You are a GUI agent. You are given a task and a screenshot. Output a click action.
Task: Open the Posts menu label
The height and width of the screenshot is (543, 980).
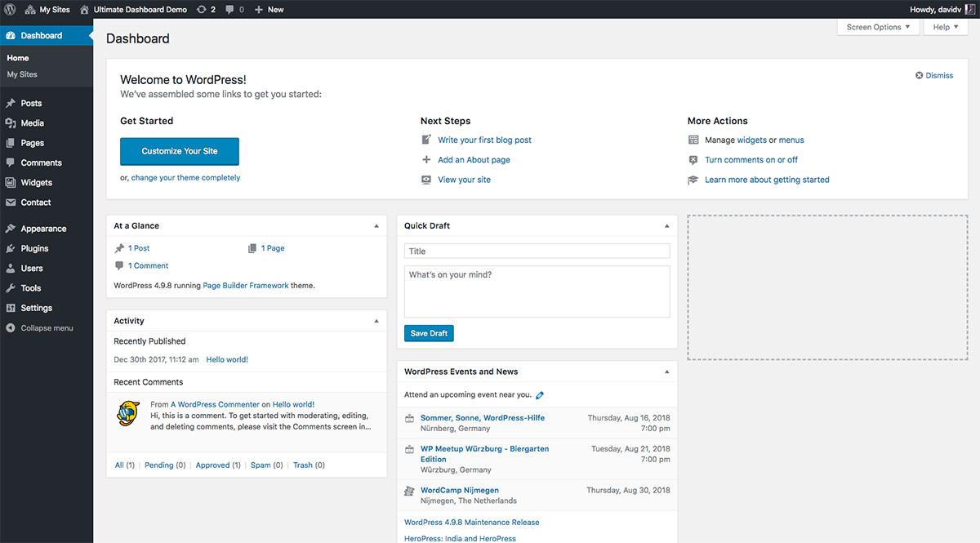point(31,104)
